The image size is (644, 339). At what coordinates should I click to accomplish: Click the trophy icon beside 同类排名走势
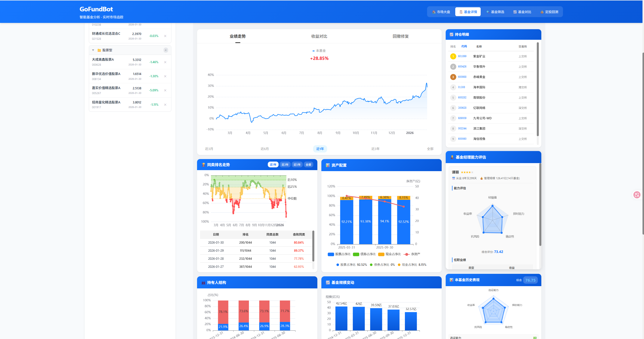[x=203, y=165]
